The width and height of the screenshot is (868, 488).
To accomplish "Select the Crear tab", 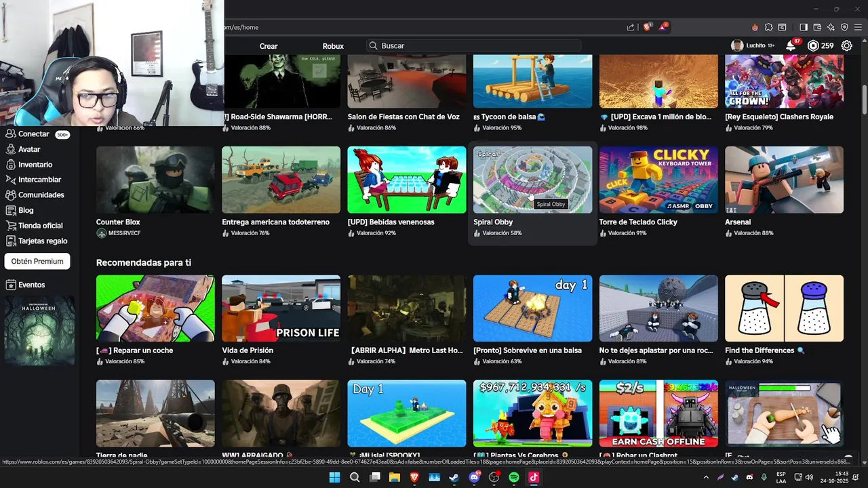I will coord(269,46).
